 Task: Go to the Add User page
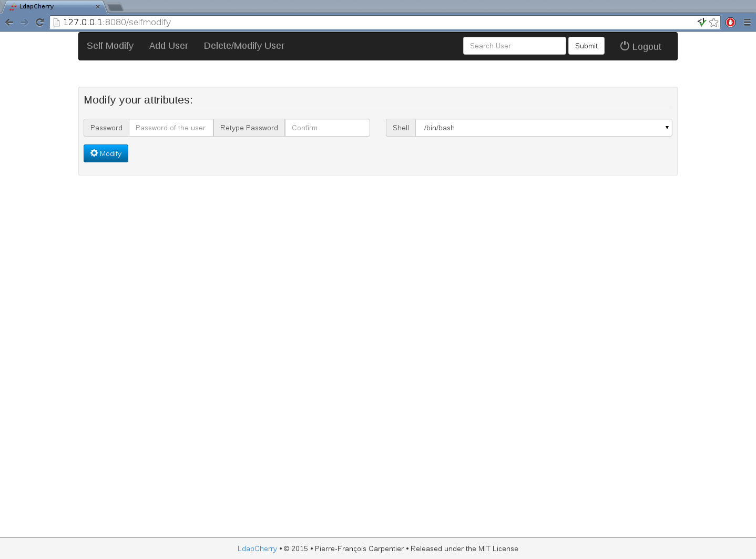(168, 46)
